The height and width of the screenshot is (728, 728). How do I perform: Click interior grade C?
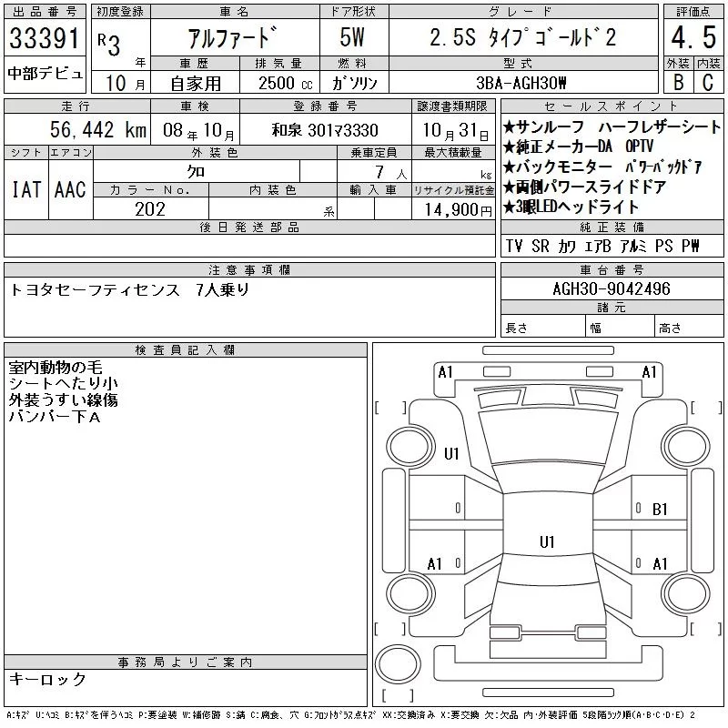pyautogui.click(x=708, y=82)
